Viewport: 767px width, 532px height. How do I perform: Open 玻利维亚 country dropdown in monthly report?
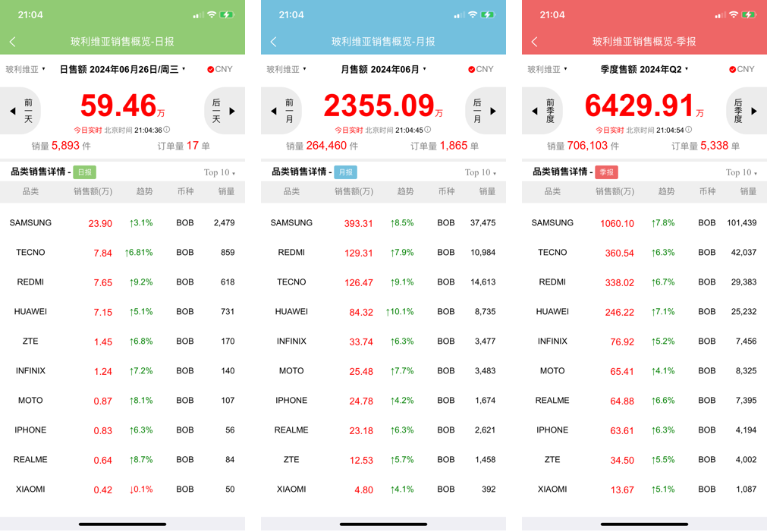pyautogui.click(x=286, y=70)
